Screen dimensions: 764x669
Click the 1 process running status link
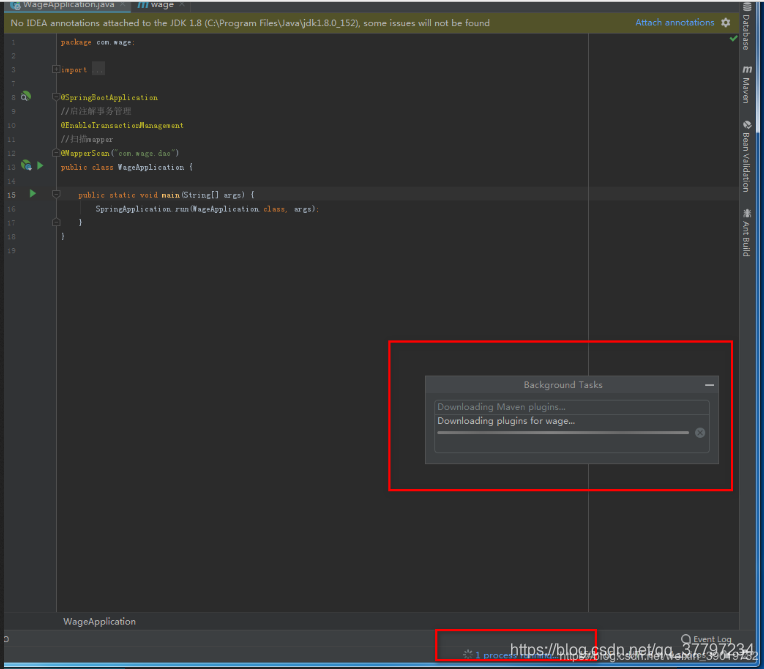[516, 655]
